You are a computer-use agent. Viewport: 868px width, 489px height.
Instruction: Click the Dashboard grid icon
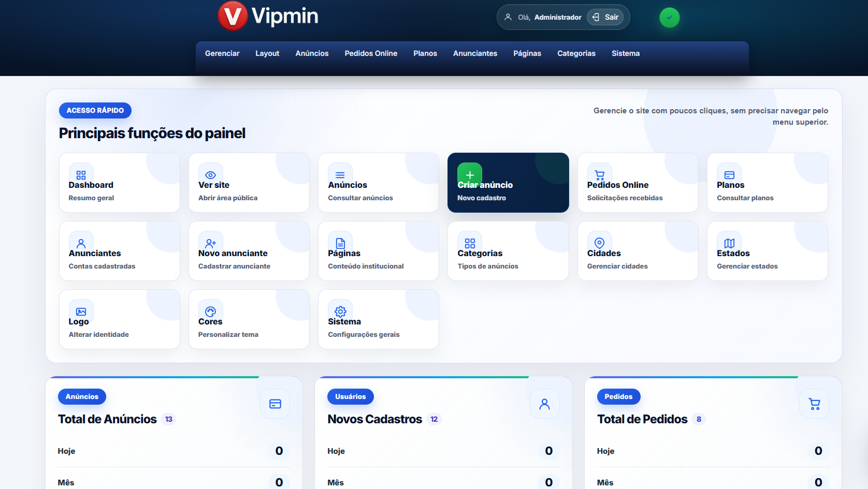coord(81,175)
